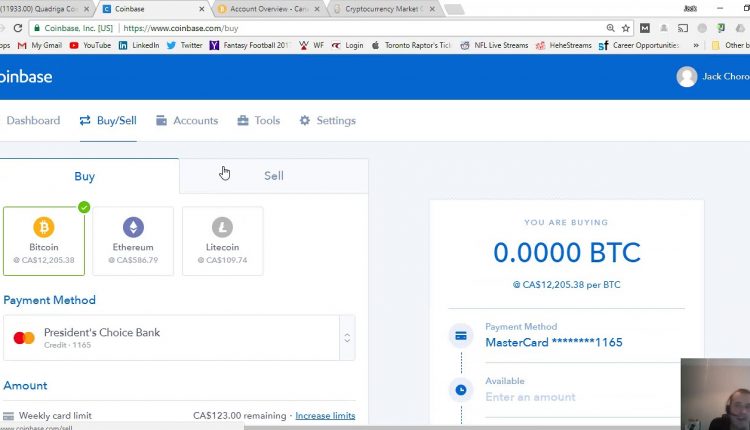
Task: Choose the Ethereum currency card
Action: tap(133, 241)
